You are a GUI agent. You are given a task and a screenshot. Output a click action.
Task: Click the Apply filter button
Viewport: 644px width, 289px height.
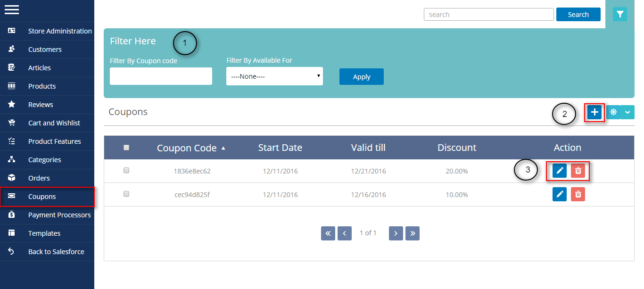[361, 77]
